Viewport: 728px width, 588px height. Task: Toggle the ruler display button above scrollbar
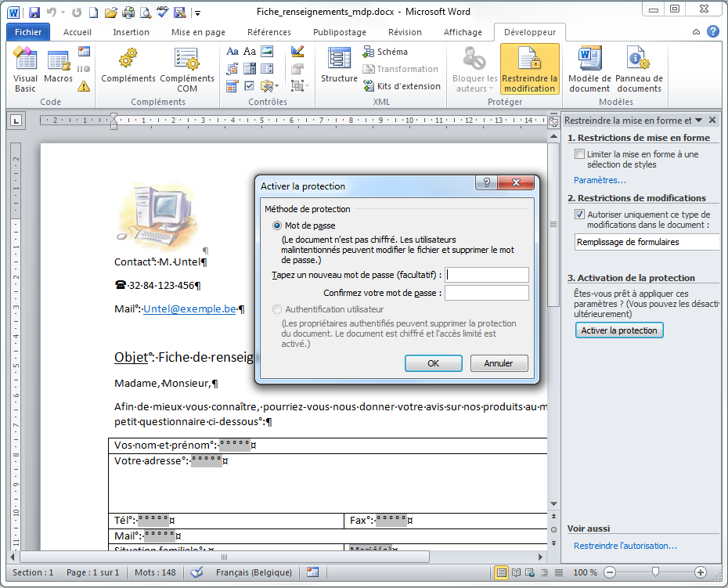(553, 121)
